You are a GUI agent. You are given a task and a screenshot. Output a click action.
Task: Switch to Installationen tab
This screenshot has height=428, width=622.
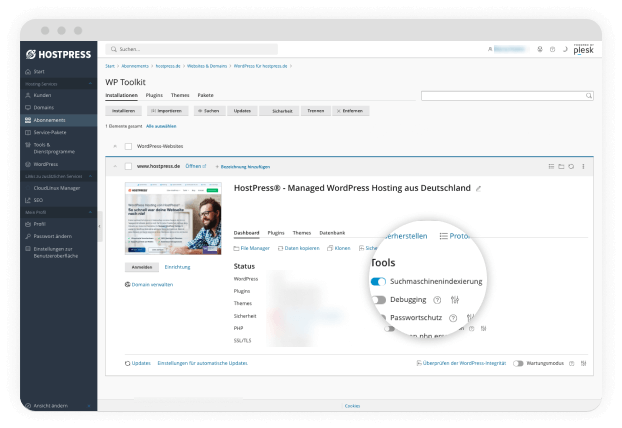(121, 95)
